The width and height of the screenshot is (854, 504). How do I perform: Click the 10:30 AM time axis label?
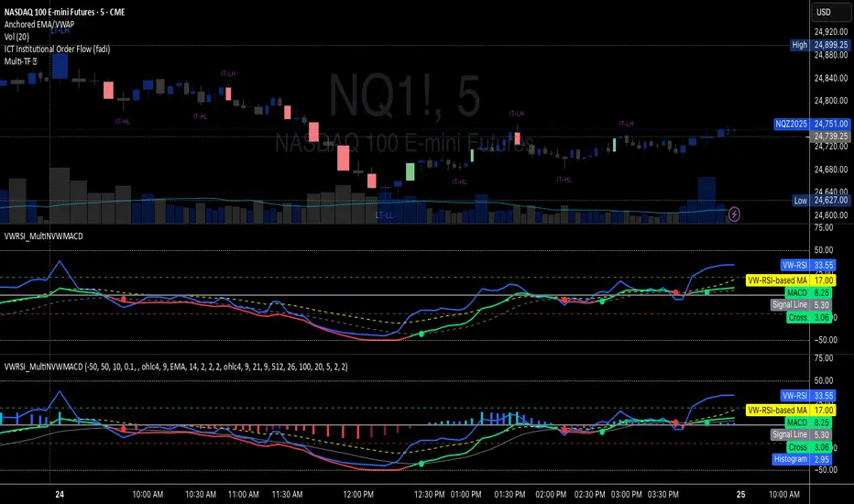click(201, 494)
